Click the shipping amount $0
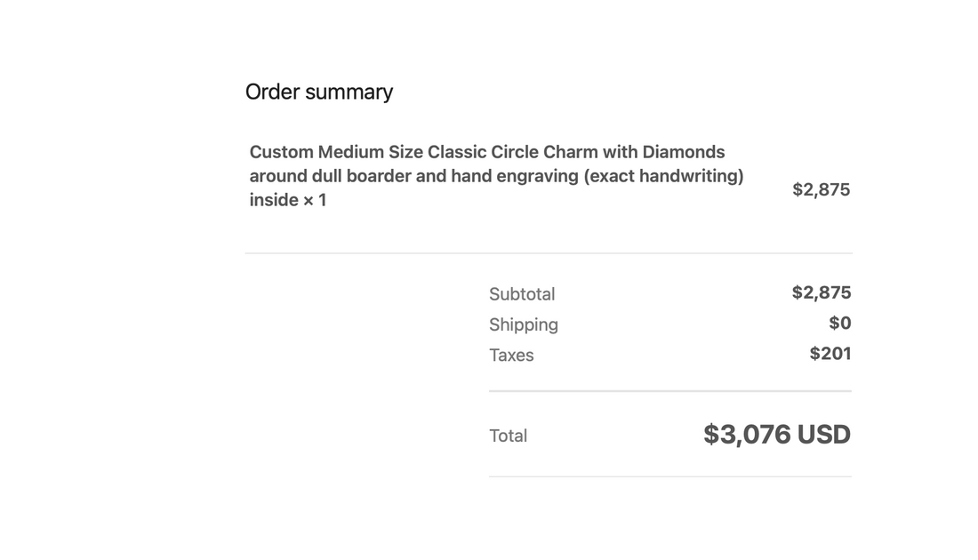 click(840, 323)
